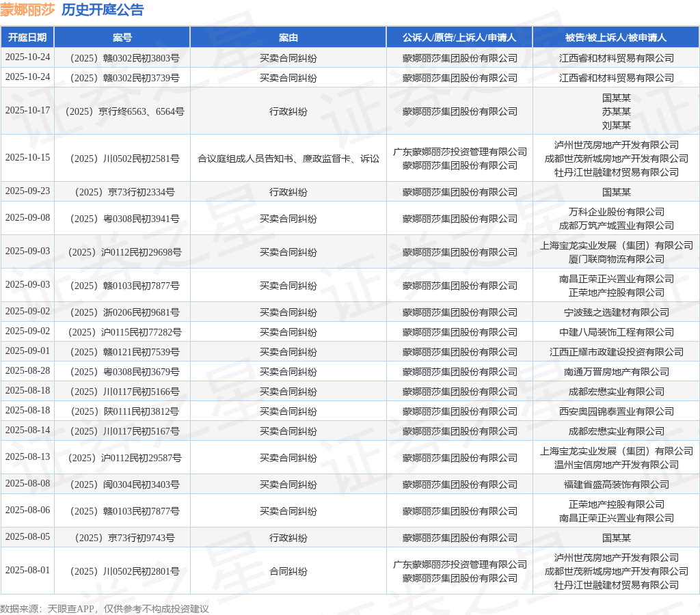The height and width of the screenshot is (615, 700).
Task: Click the 公诉人/原告/上诉人/申请人 column header
Action: coord(459,38)
